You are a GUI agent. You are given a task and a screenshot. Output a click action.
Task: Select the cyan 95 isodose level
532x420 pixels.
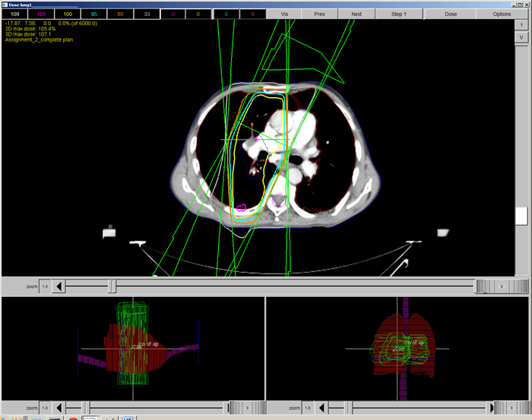pos(93,14)
